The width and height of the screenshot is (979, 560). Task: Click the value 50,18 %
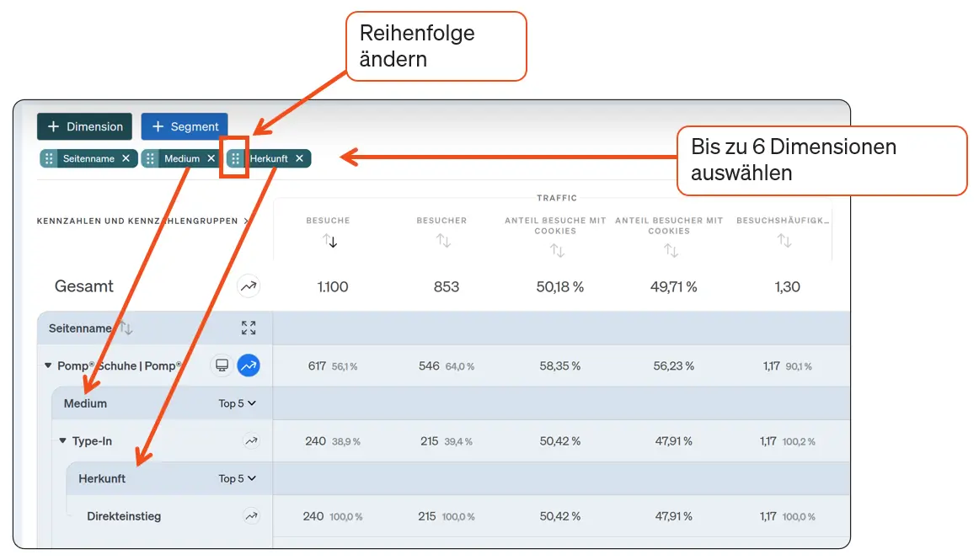coord(560,287)
